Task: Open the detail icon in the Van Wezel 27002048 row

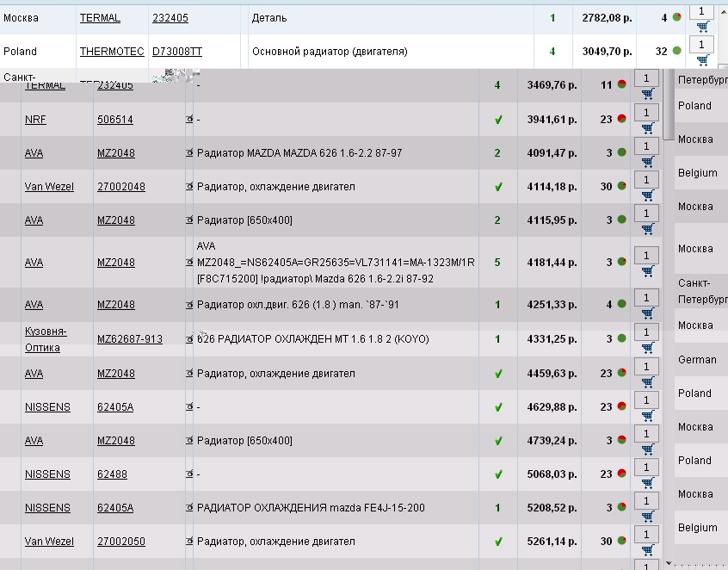Action: click(x=189, y=186)
